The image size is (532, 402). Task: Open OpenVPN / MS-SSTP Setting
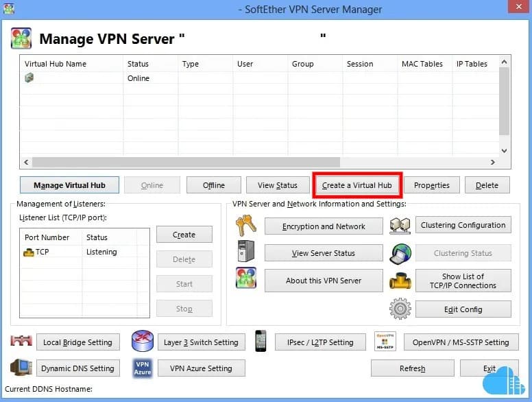tap(461, 342)
